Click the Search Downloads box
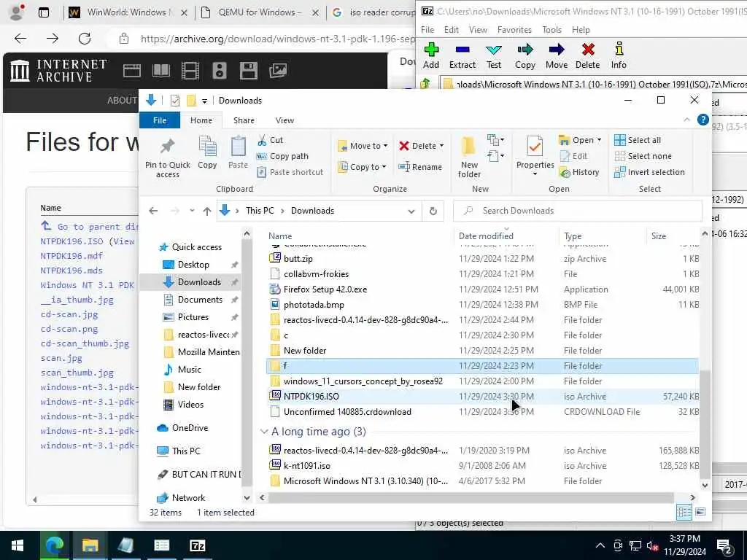747x560 pixels. 578,211
